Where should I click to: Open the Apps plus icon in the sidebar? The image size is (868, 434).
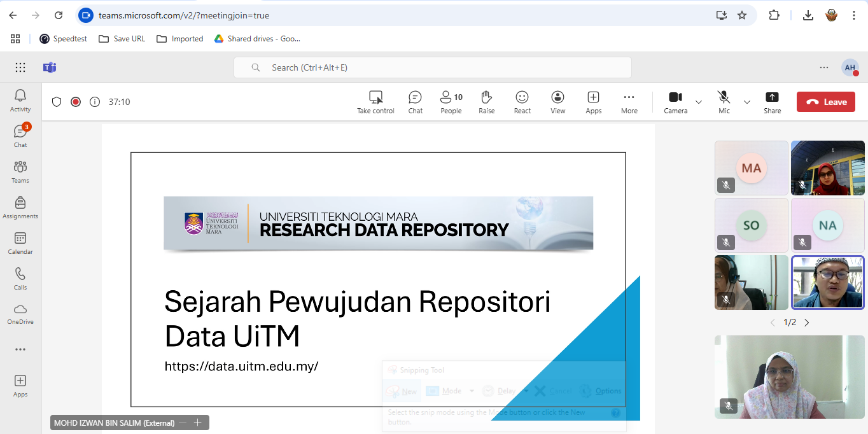(20, 386)
